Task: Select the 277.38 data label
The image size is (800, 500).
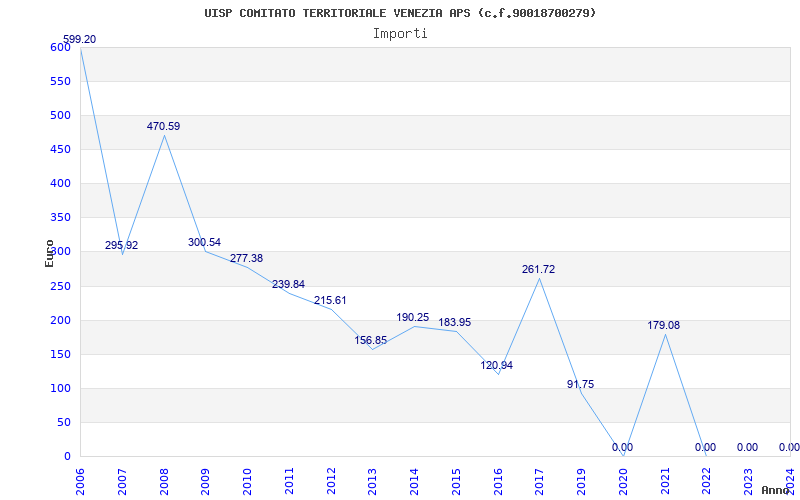Action: pos(246,258)
